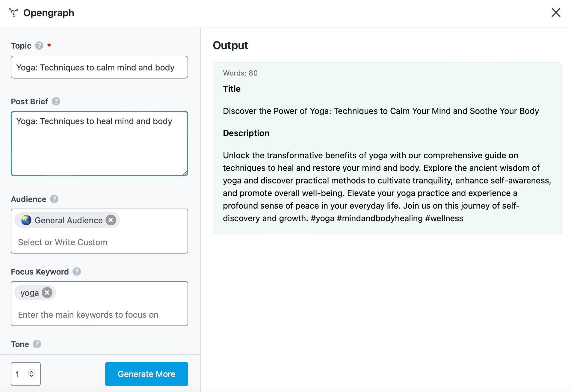Open the Tone help icon

37,344
